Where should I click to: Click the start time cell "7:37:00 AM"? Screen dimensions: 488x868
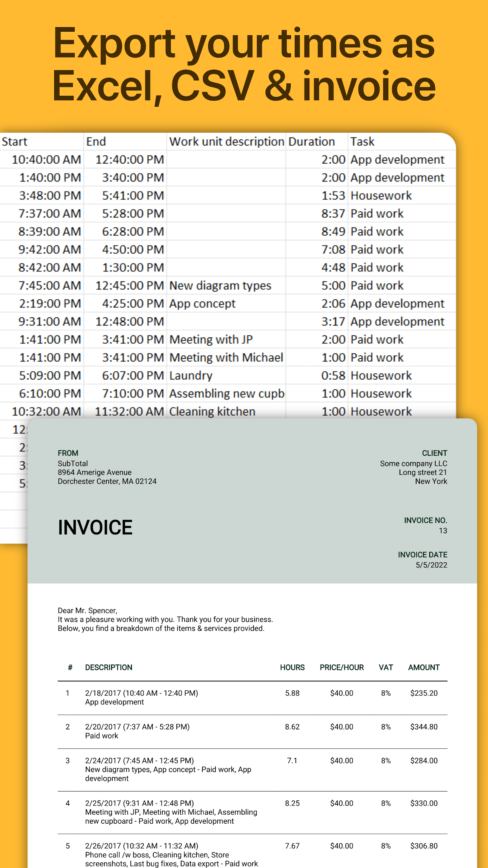[x=50, y=214]
